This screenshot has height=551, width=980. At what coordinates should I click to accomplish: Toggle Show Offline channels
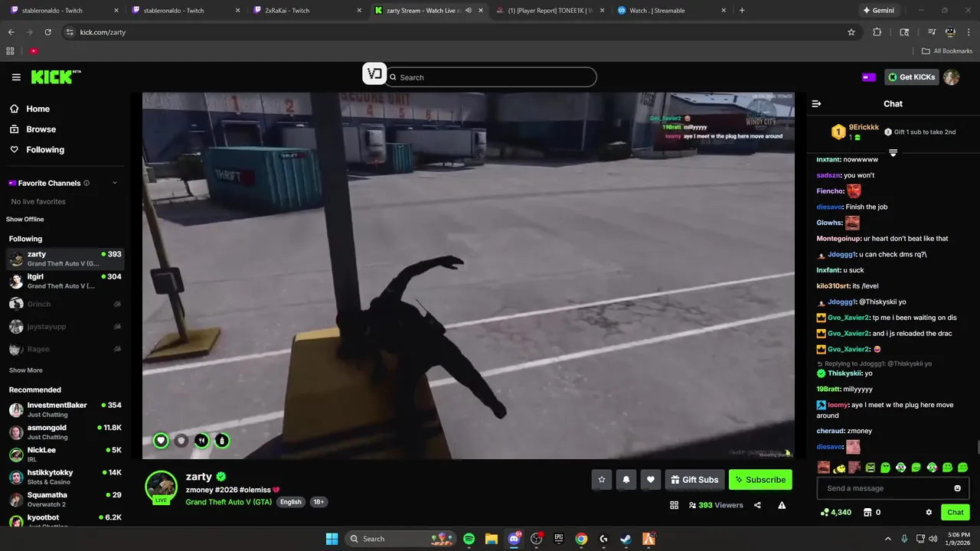tap(26, 219)
